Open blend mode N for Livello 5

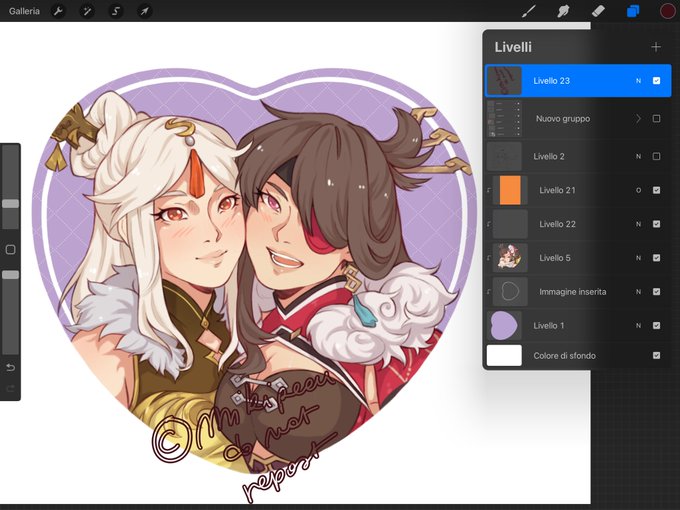tap(638, 258)
